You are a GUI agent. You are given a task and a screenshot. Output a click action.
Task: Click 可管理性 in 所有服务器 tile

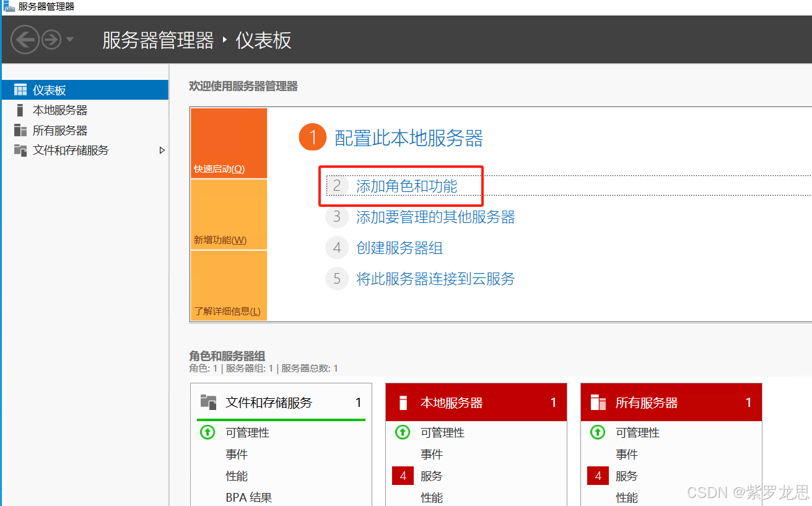(637, 432)
